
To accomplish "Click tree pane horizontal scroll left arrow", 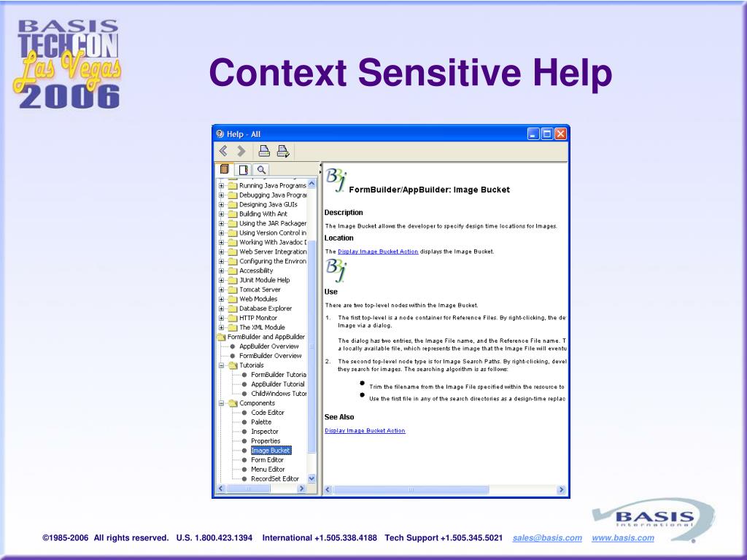I will (x=220, y=489).
